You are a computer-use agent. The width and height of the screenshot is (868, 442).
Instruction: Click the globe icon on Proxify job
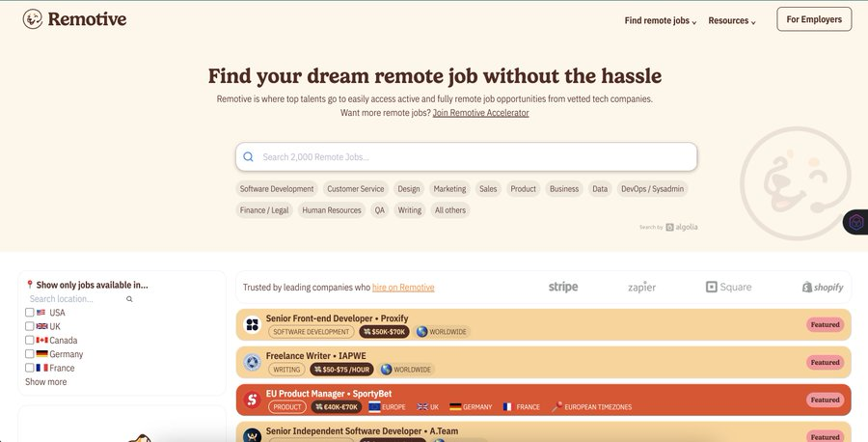[x=421, y=332]
